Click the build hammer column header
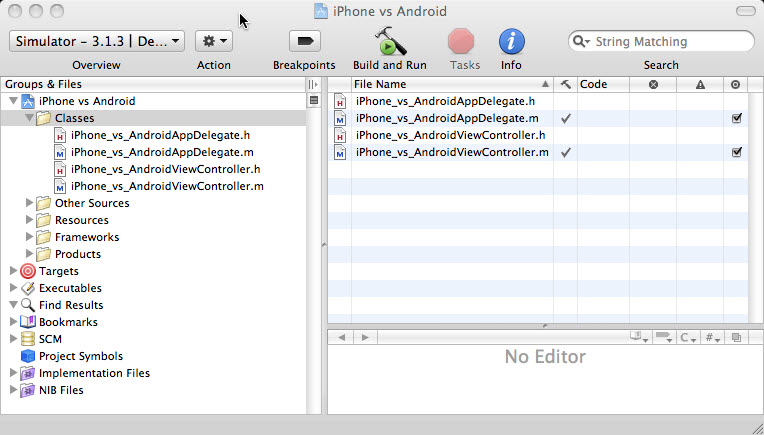The width and height of the screenshot is (764, 435). point(566,84)
